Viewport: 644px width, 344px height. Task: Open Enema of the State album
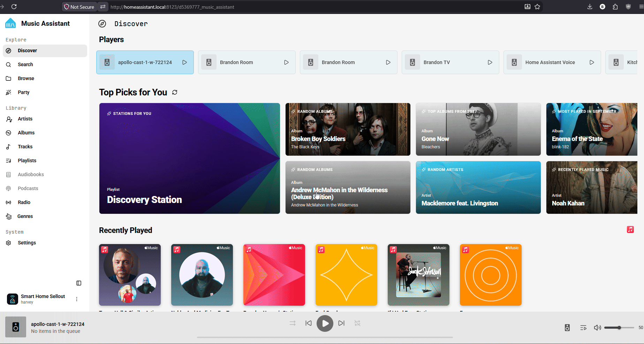592,129
